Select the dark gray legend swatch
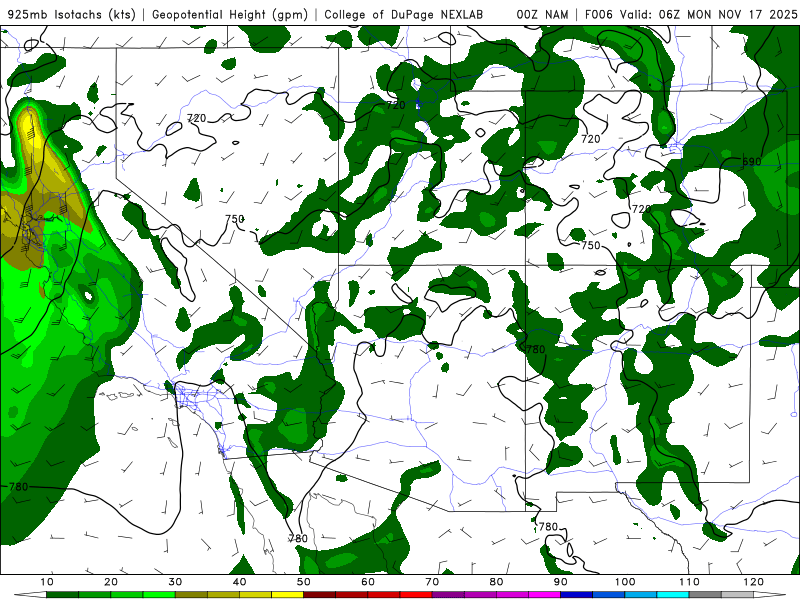Viewport: 800px width, 600px height. click(705, 595)
